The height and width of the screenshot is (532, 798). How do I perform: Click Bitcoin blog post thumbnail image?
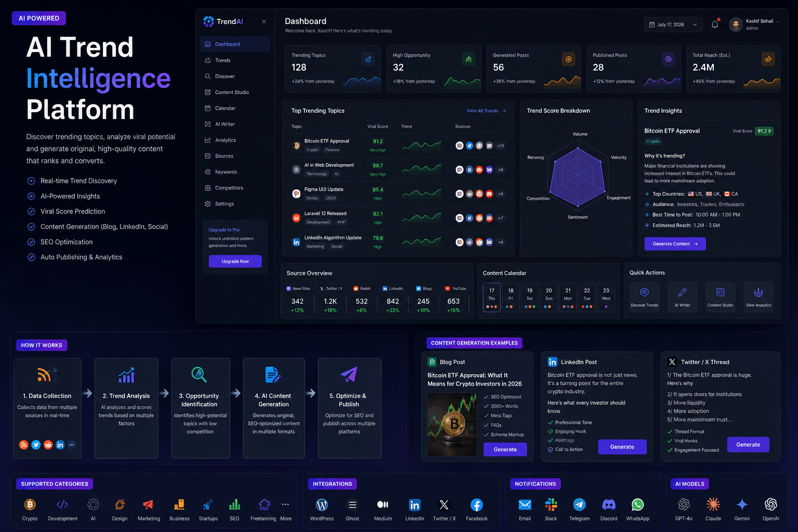click(x=452, y=424)
